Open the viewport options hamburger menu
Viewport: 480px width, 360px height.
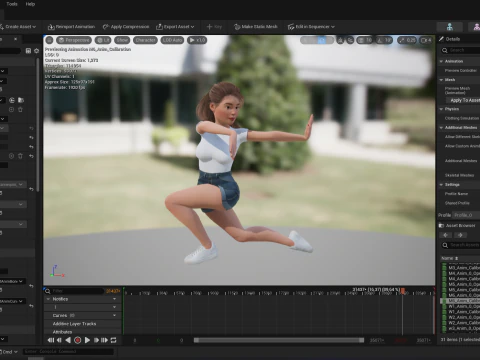pyautogui.click(x=49, y=40)
